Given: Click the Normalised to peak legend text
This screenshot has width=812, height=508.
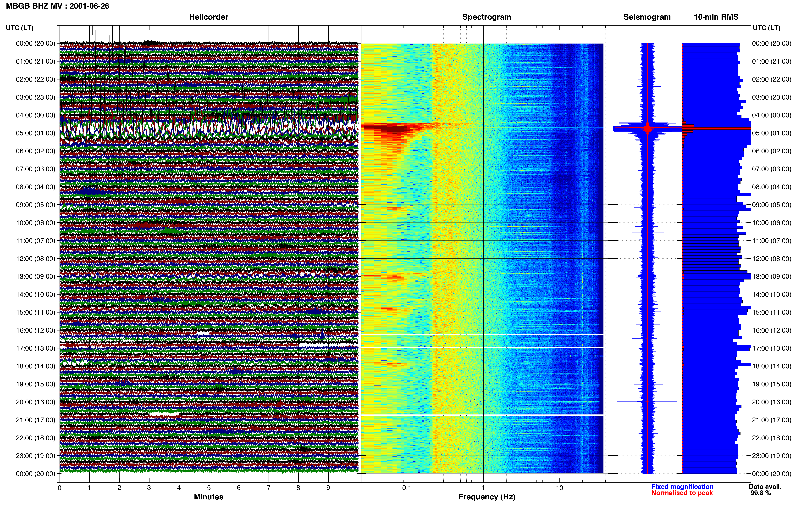Looking at the screenshot, I should pos(682,493).
